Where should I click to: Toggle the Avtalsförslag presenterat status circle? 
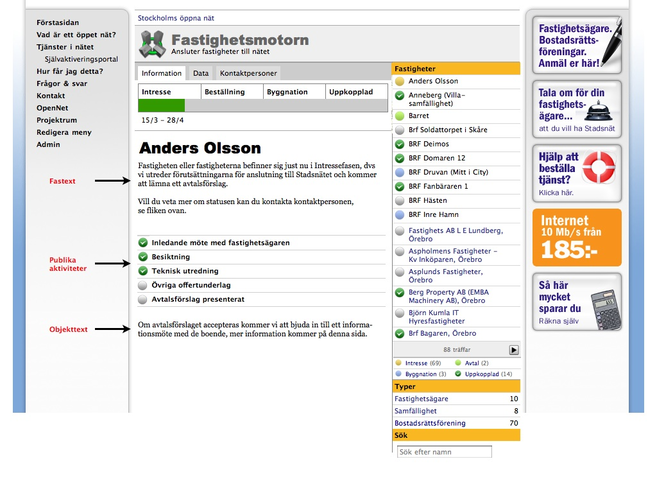click(x=143, y=299)
